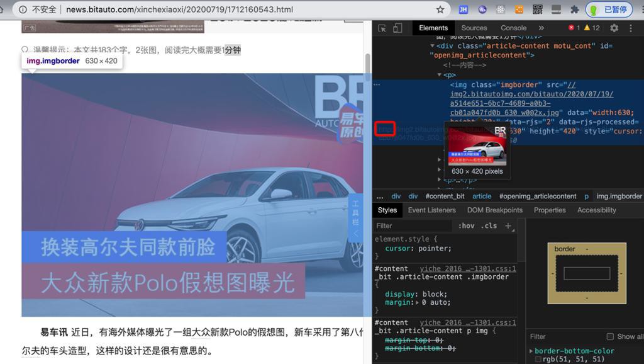Select #content_bit in breadcrumb
Image resolution: width=644 pixels, height=364 pixels.
(x=445, y=196)
